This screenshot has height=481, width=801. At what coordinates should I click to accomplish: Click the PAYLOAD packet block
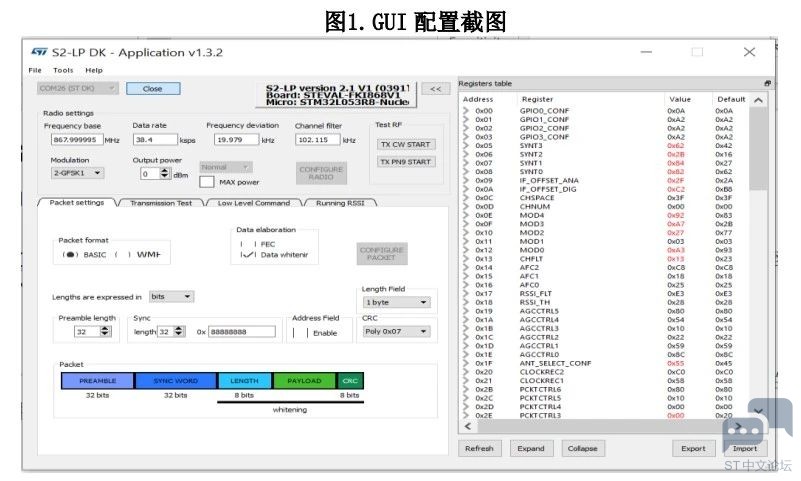click(304, 381)
